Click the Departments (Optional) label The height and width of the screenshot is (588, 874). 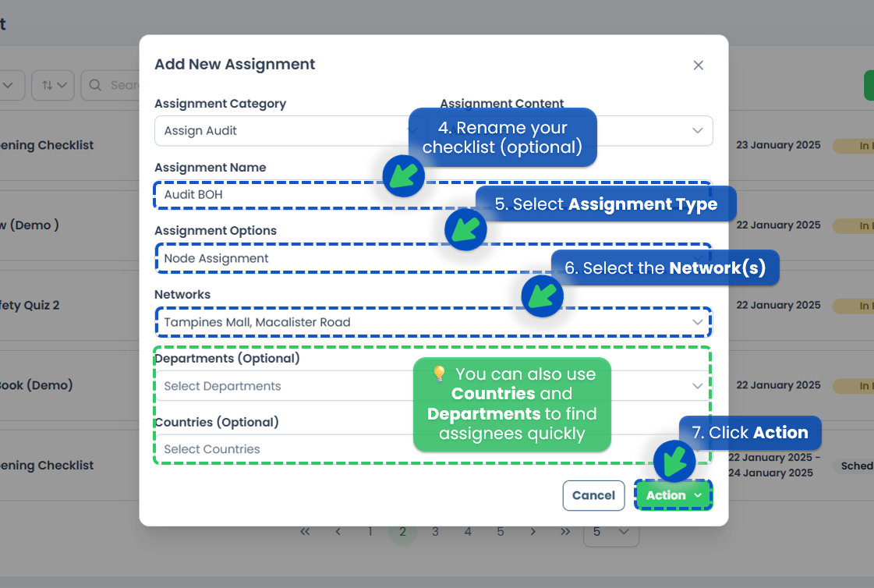pos(227,359)
